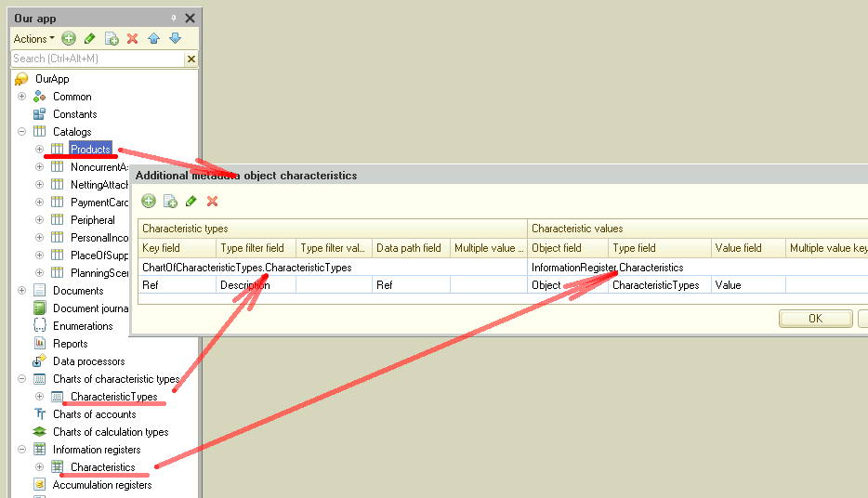Viewport: 868px width, 498px height.
Task: Click the green Add button in configuration toolbar
Action: pos(69,39)
